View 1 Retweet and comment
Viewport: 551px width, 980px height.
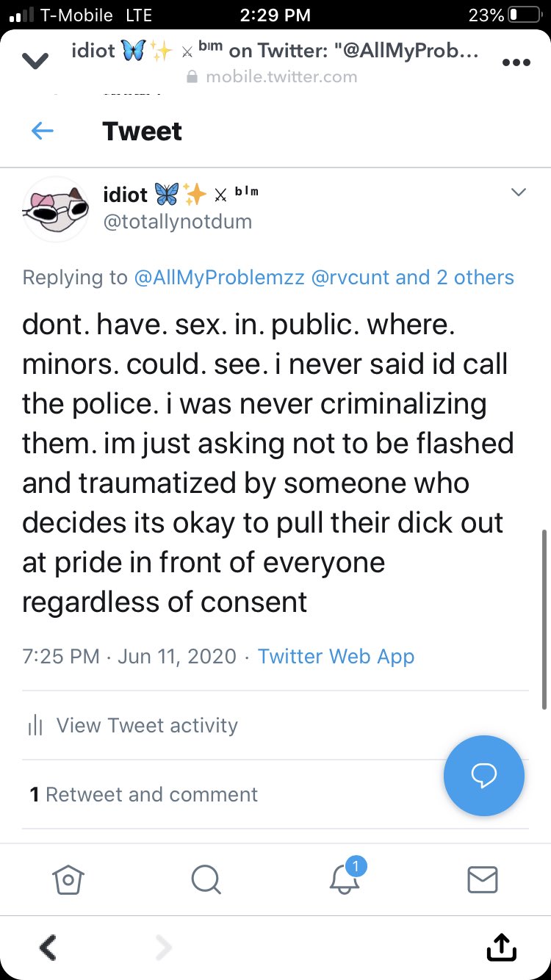pos(144,794)
